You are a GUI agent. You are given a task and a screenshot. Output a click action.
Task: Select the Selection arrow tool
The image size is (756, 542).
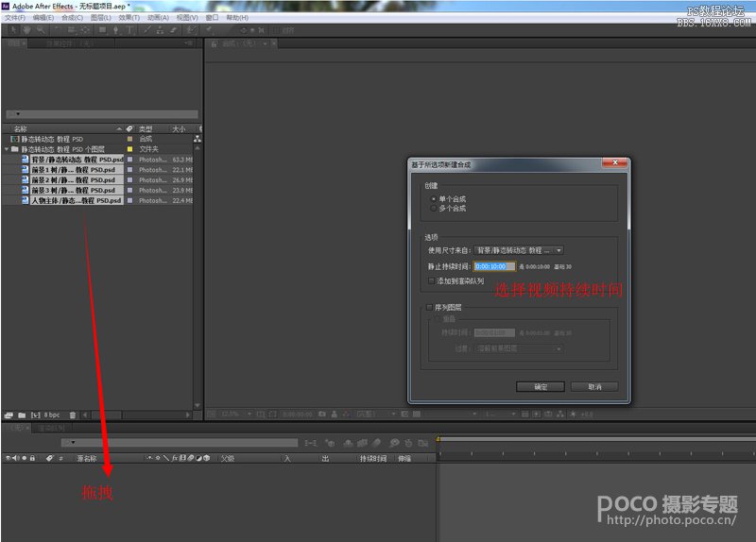click(13, 30)
